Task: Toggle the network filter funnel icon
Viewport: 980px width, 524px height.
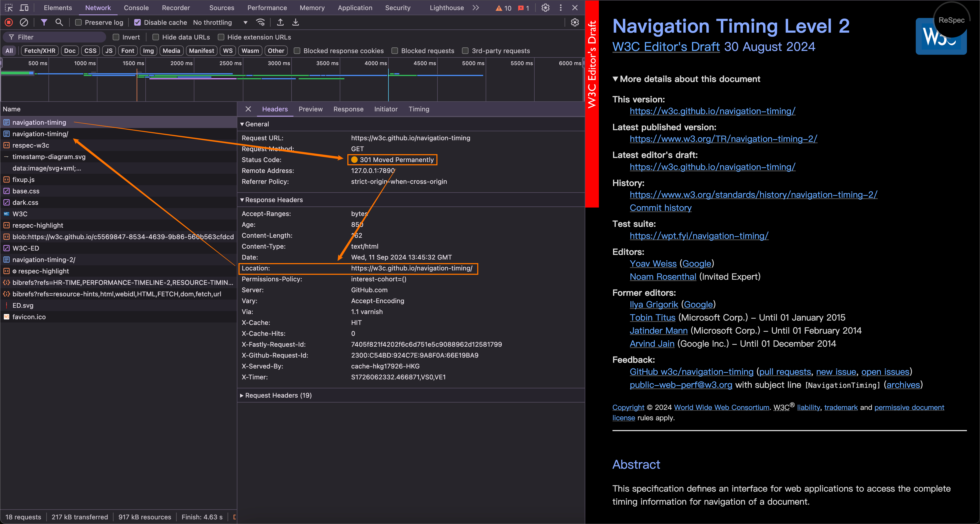Action: pyautogui.click(x=44, y=22)
